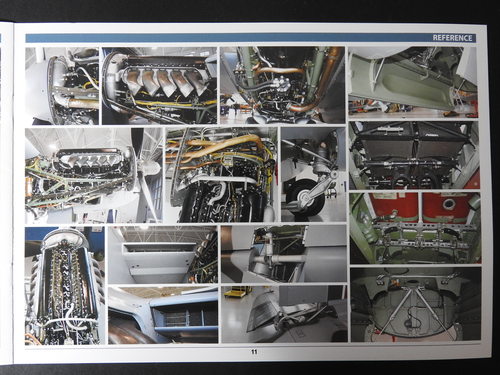Click the blue header bar
This screenshot has height=375, width=500.
point(251,38)
